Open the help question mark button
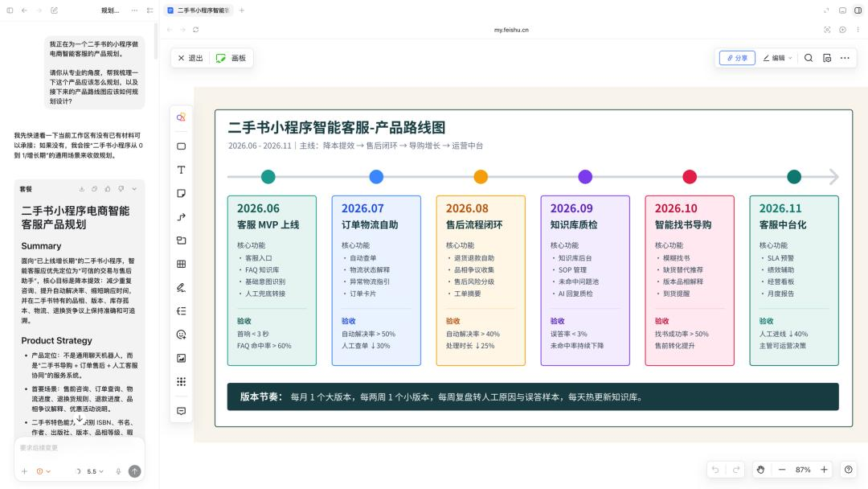868x489 pixels. click(x=849, y=470)
